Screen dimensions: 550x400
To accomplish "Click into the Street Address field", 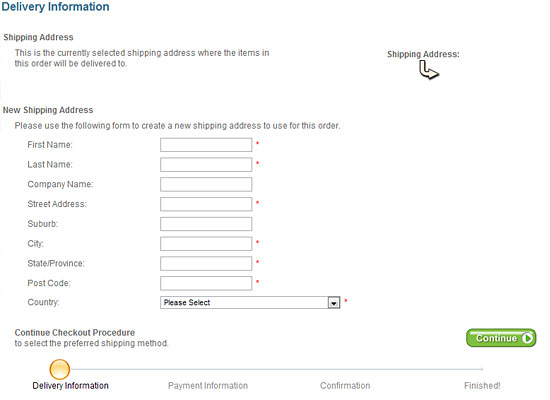I will click(x=206, y=204).
